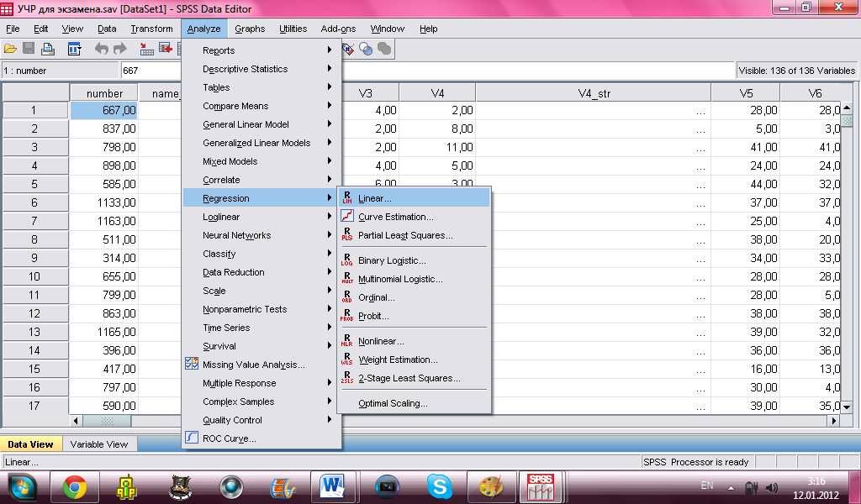
Task: Click the horizontal scrollbar thumb
Action: pyautogui.click(x=107, y=421)
